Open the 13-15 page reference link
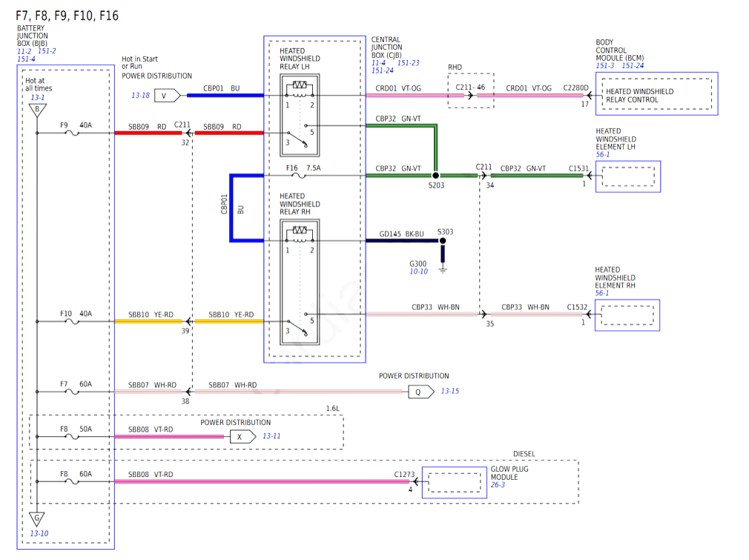The width and height of the screenshot is (749, 560). pos(450,391)
